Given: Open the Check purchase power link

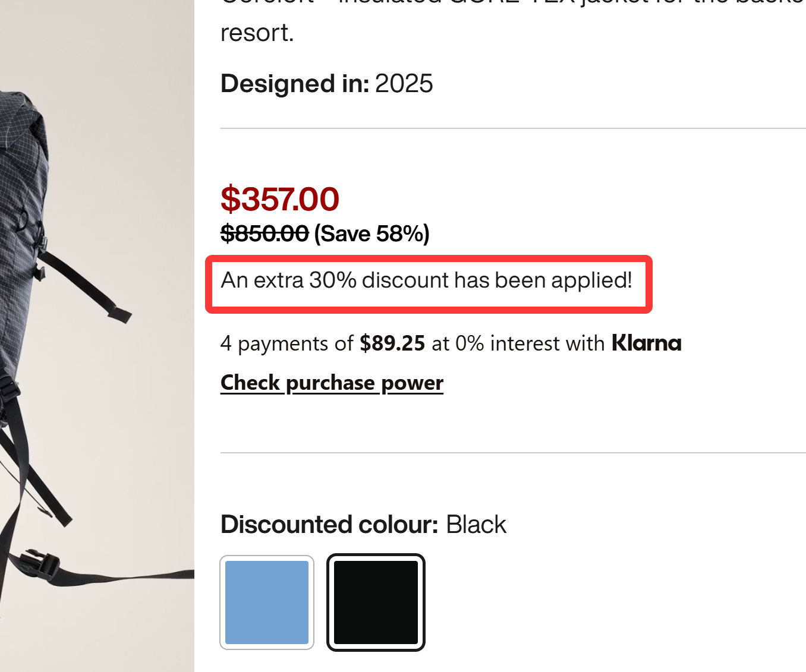Looking at the screenshot, I should pyautogui.click(x=332, y=383).
